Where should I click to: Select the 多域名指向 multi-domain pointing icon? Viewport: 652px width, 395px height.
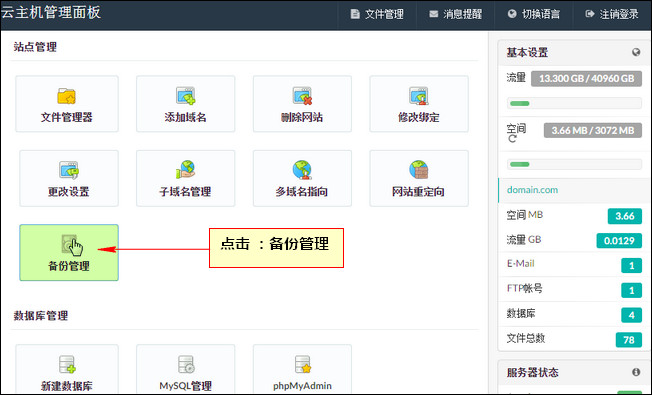(302, 178)
